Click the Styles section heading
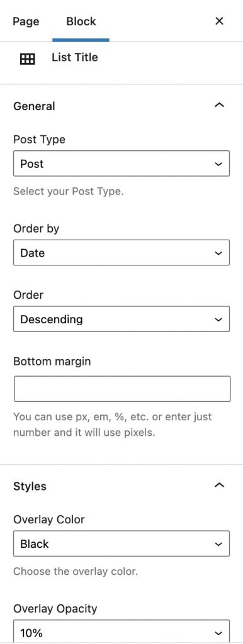Screen dimensions: 243x644 pos(30,486)
